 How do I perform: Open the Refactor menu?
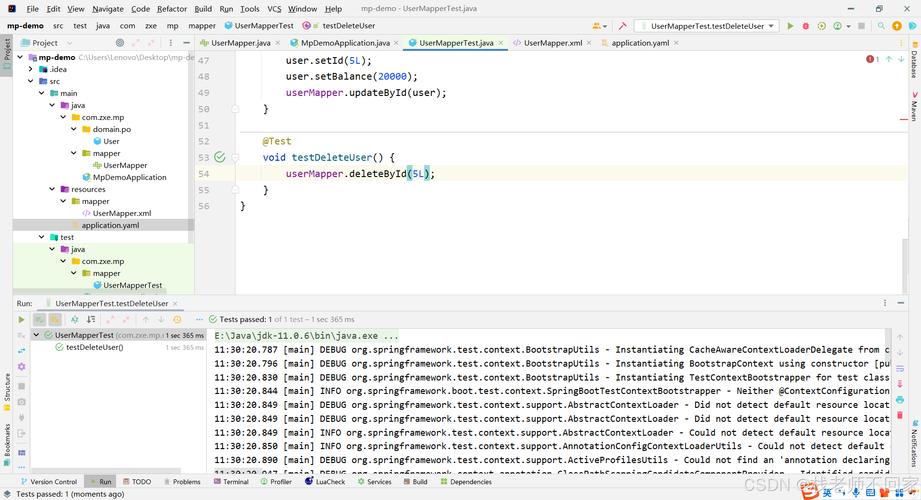tap(171, 8)
